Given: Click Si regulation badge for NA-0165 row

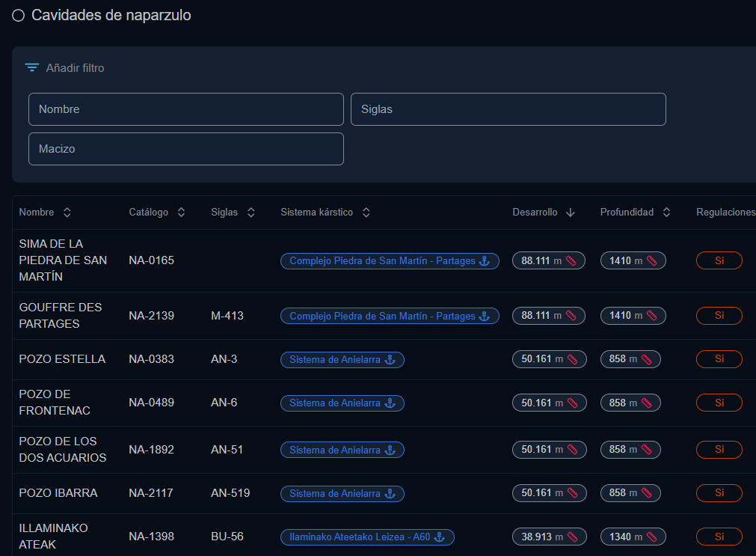Looking at the screenshot, I should [719, 260].
